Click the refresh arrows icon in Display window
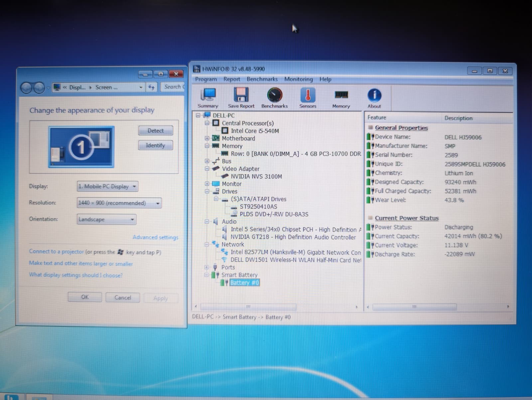 (152, 87)
